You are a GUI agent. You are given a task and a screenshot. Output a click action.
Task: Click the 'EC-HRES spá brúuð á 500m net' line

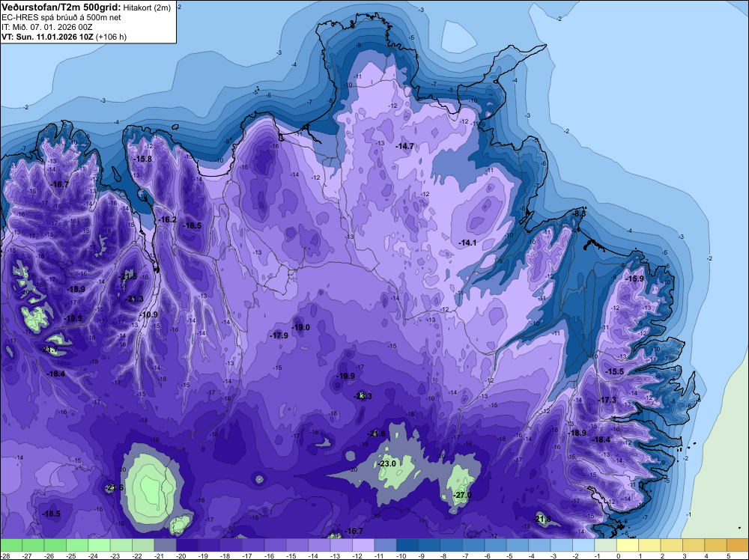pyautogui.click(x=61, y=17)
